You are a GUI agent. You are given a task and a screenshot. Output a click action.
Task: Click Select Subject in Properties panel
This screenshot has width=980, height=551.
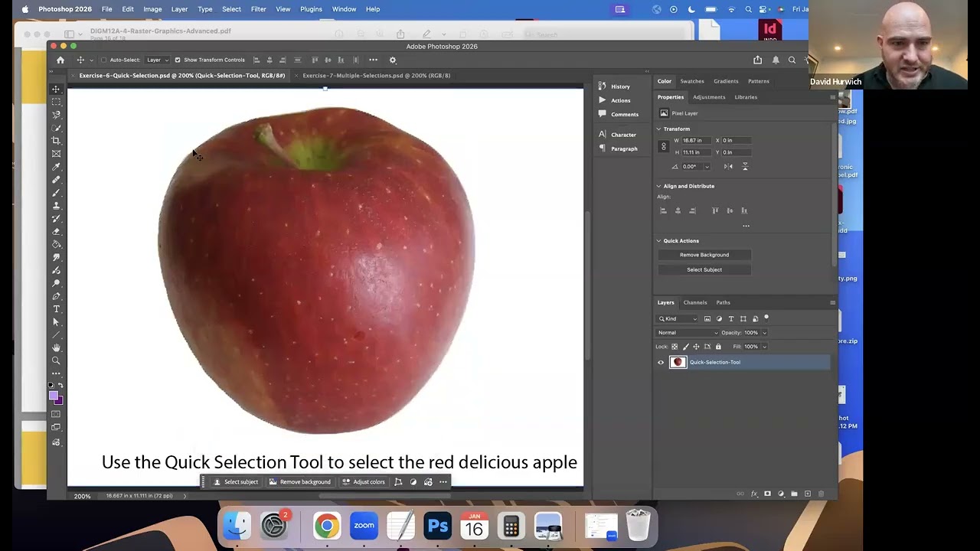point(704,269)
